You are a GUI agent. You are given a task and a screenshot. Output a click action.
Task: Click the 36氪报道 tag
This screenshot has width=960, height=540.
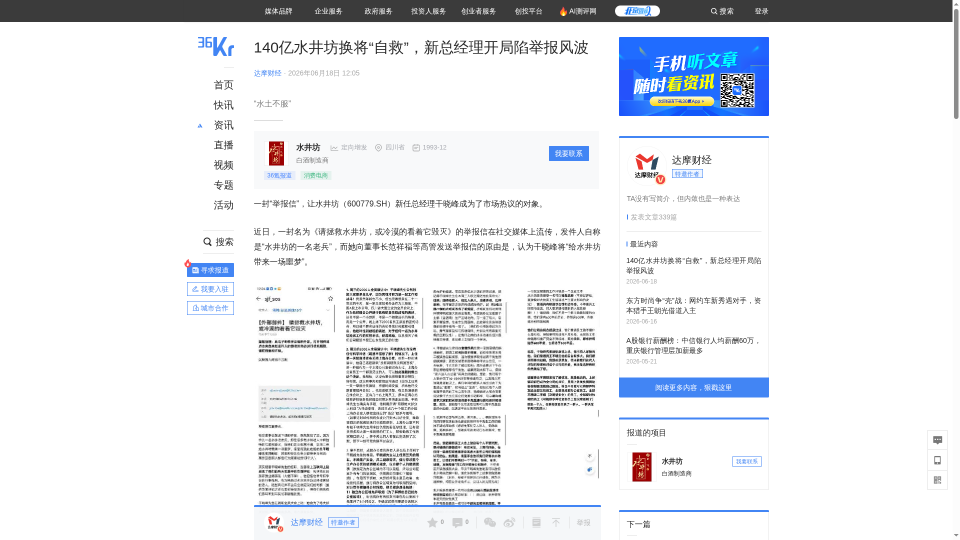pyautogui.click(x=279, y=176)
